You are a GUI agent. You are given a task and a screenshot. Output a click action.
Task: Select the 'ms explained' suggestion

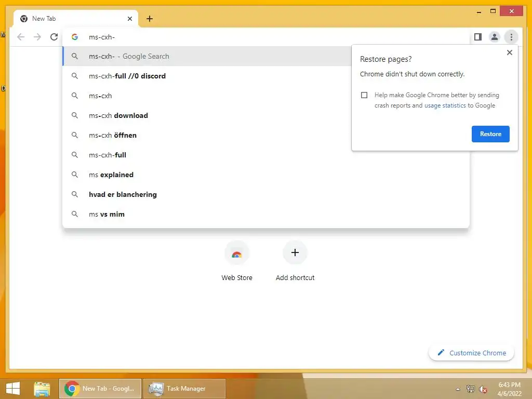coord(266,175)
